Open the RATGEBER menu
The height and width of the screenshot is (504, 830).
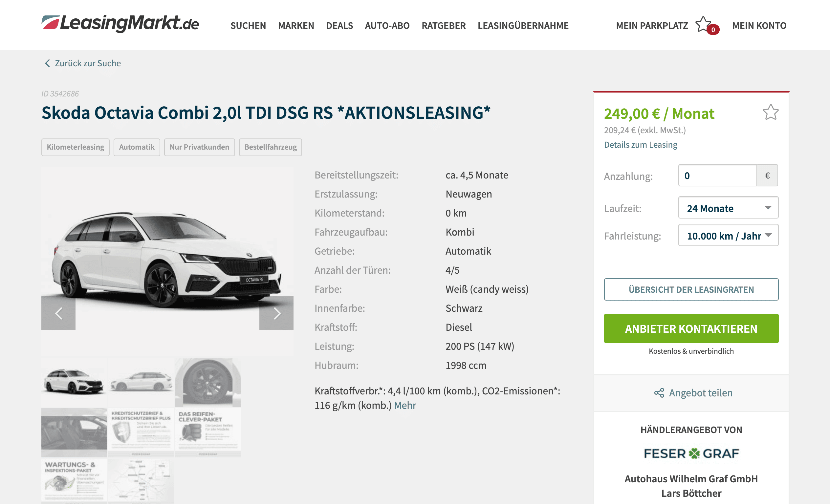pyautogui.click(x=444, y=26)
